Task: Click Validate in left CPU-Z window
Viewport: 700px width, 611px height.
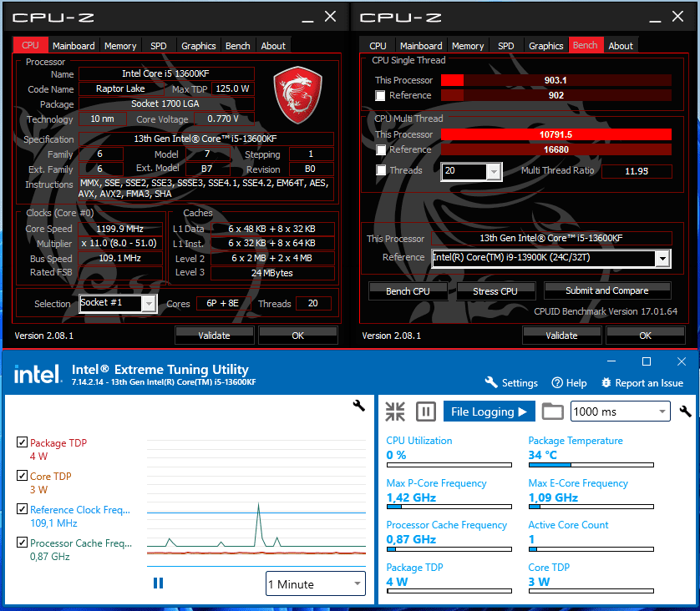Action: [x=215, y=336]
